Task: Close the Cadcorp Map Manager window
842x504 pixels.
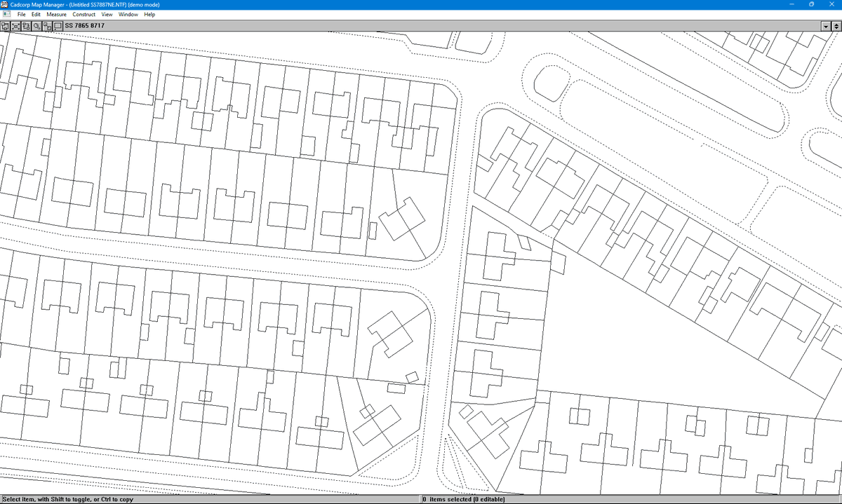Action: point(831,4)
